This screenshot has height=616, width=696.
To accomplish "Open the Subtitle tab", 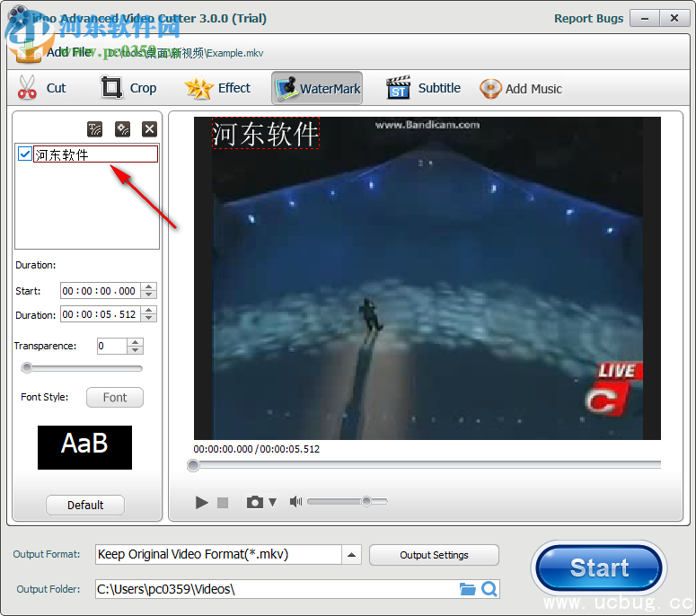I will (423, 88).
